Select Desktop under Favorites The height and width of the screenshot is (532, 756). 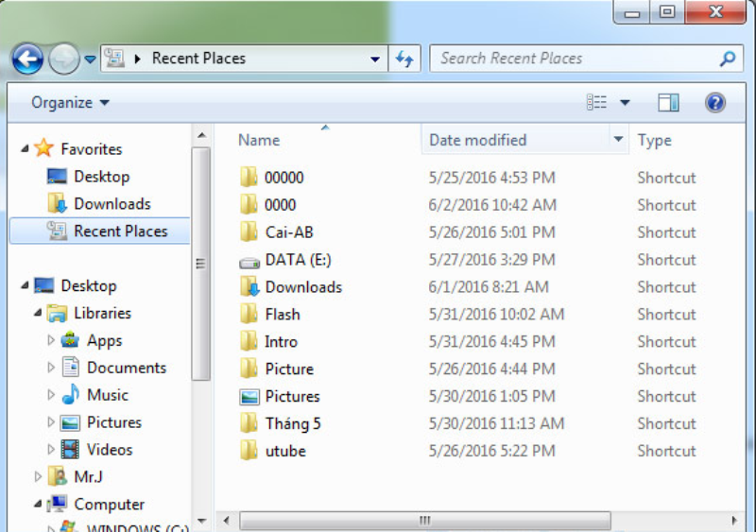(101, 177)
